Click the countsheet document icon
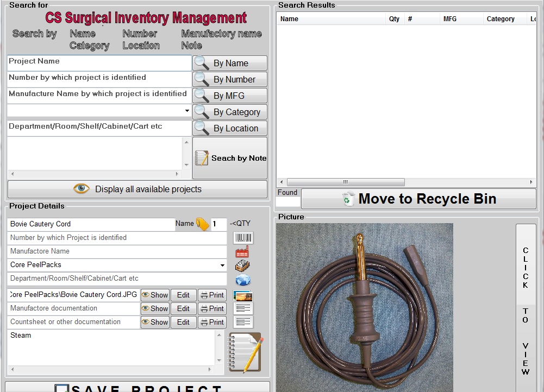This screenshot has height=392, width=544. 242,322
